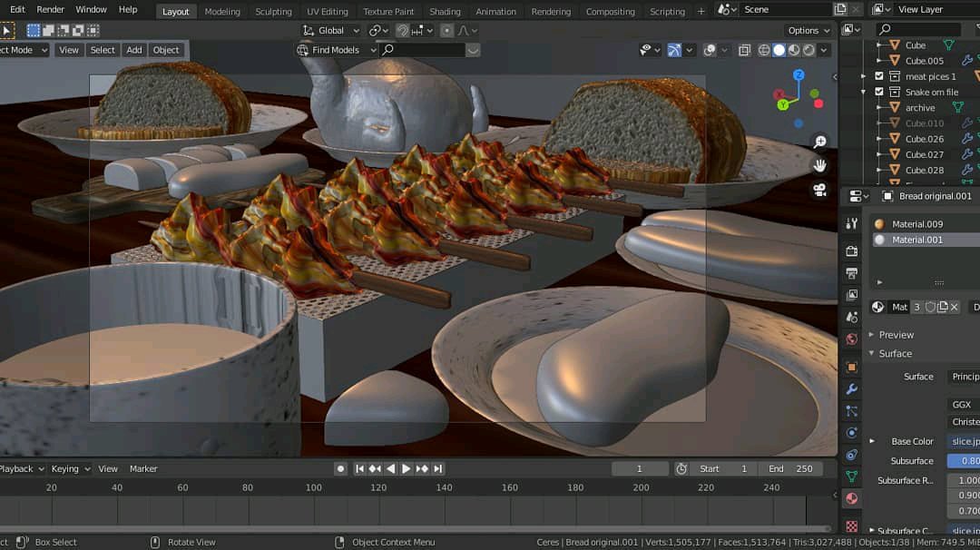Viewport: 980px width, 550px height.
Task: Open the Particles properties tab
Action: pyautogui.click(x=851, y=410)
